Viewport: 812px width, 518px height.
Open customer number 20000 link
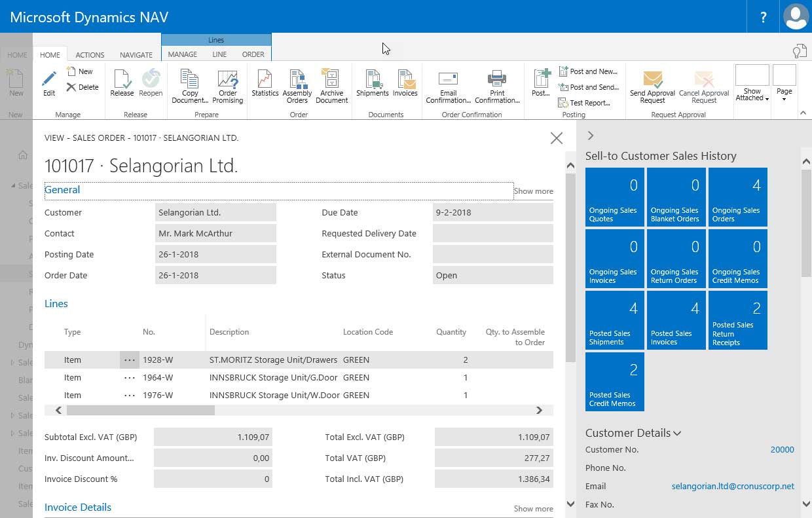(x=782, y=450)
